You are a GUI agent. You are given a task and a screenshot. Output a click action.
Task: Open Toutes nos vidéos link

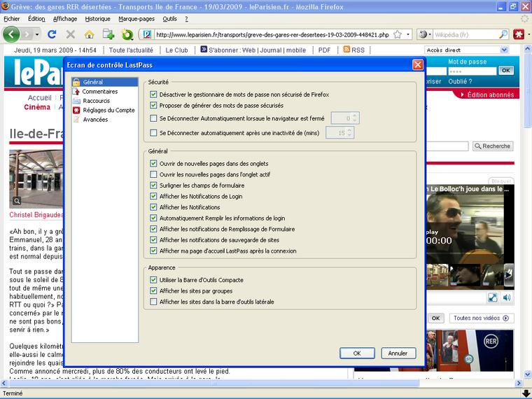tap(482, 318)
